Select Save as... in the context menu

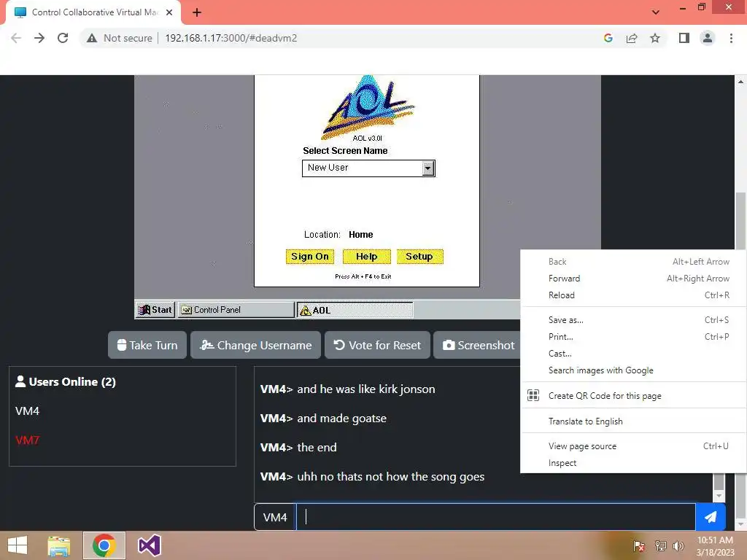[634, 320]
